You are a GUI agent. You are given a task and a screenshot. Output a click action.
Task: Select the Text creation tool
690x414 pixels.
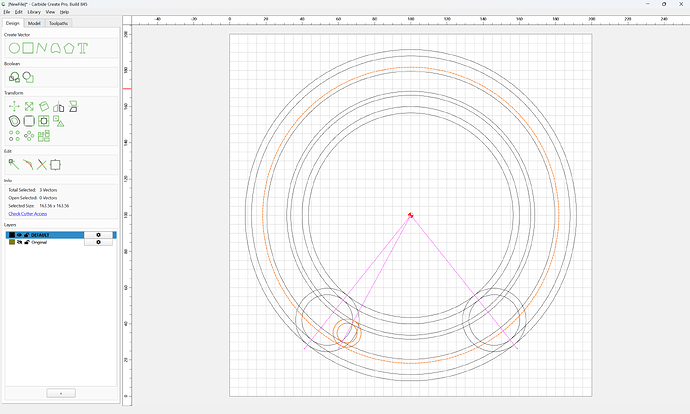click(x=83, y=48)
